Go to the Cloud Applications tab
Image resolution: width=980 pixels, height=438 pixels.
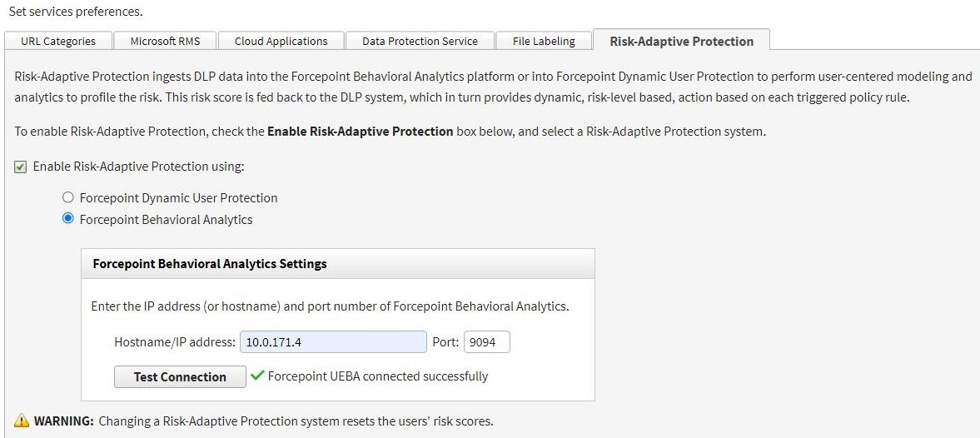click(281, 41)
